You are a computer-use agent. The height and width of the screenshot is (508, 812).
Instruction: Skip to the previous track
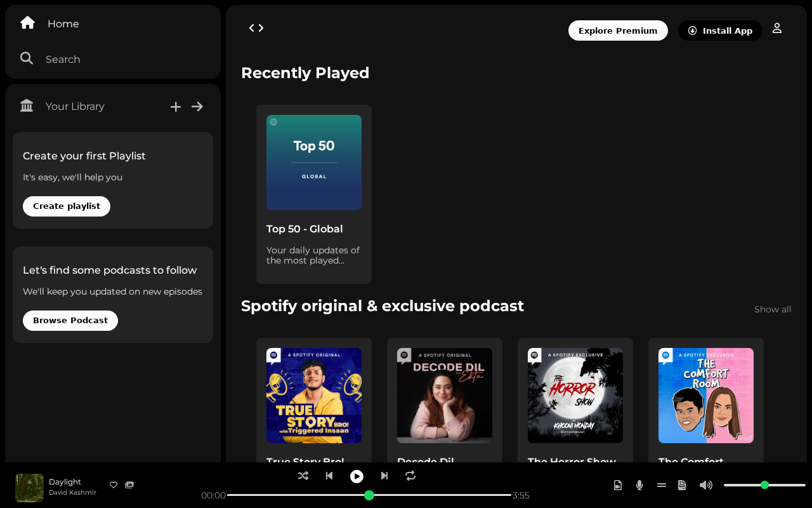(329, 476)
